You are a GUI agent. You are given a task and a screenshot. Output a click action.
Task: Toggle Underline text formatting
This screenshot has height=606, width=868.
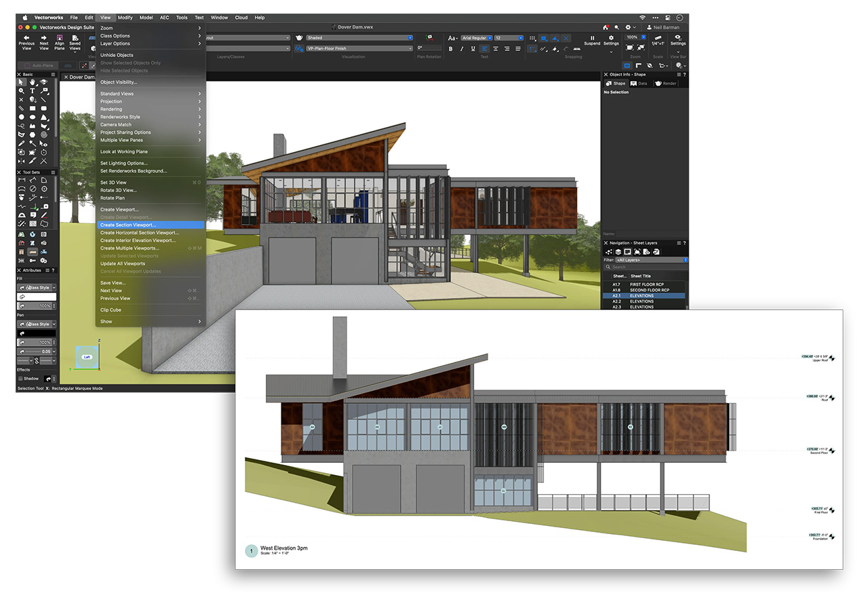(x=473, y=49)
